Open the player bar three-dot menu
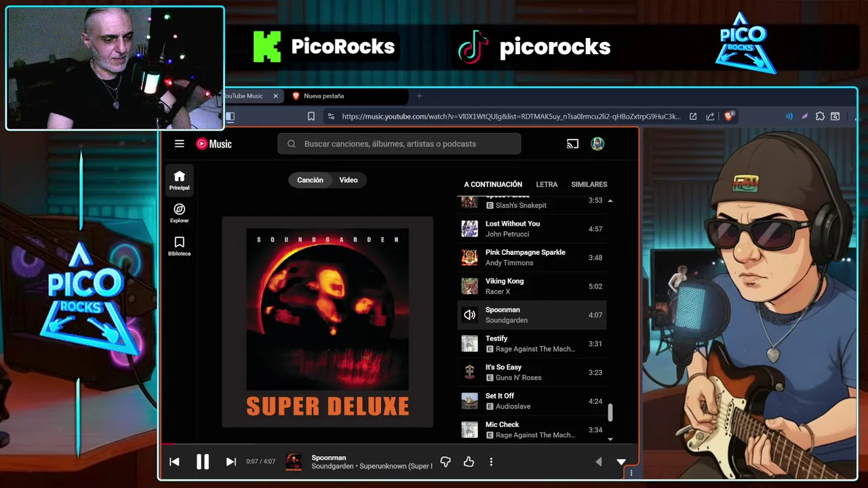Viewport: 868px width, 488px height. pyautogui.click(x=491, y=462)
